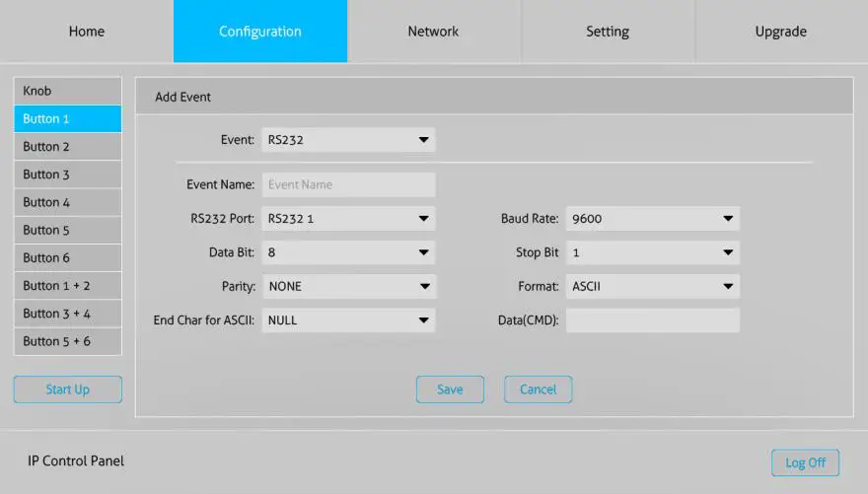The height and width of the screenshot is (494, 868).
Task: Focus the Event Name input field
Action: (349, 184)
